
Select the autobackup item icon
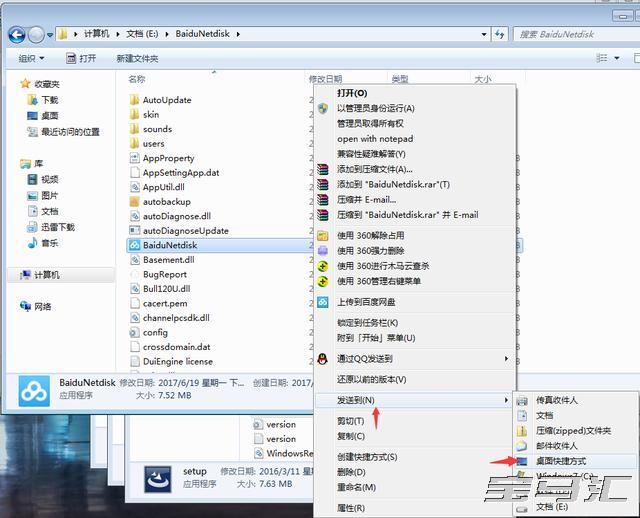point(134,202)
